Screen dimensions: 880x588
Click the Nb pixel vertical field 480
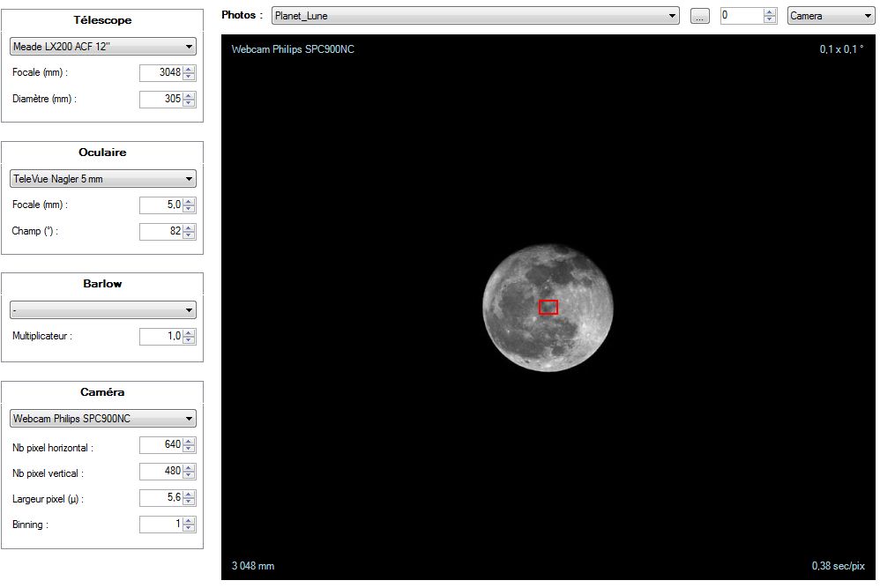pyautogui.click(x=161, y=472)
